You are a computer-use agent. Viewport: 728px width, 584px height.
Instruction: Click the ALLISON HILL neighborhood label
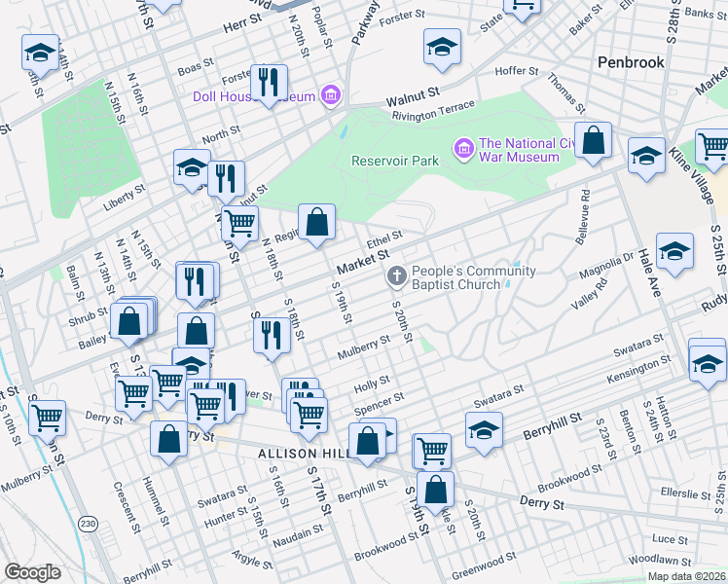(304, 454)
